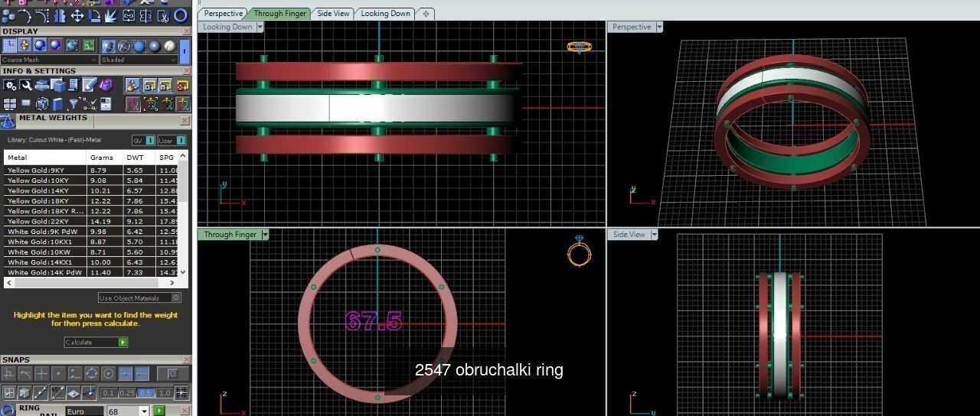
Task: Click the metal table vertical scrollbar
Action: [184, 213]
